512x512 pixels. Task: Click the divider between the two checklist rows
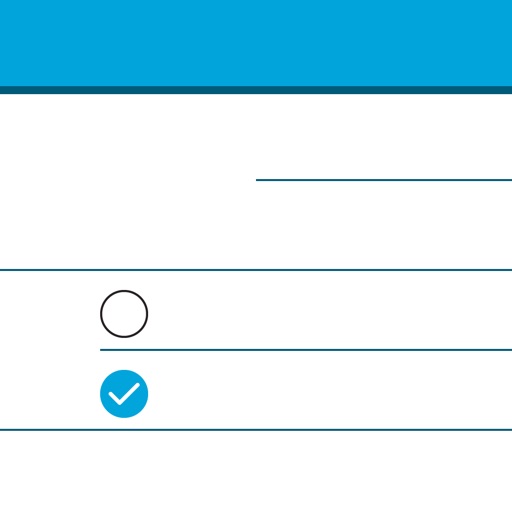[306, 350]
